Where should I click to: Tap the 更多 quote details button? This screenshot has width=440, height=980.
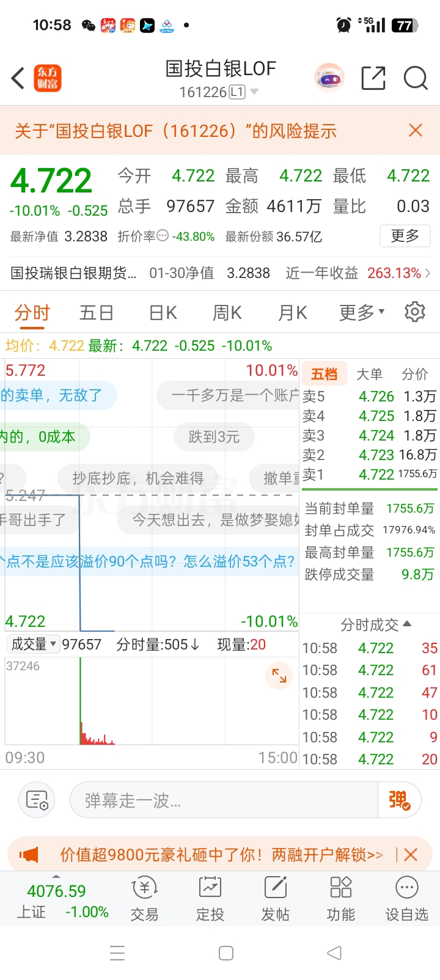tap(405, 236)
